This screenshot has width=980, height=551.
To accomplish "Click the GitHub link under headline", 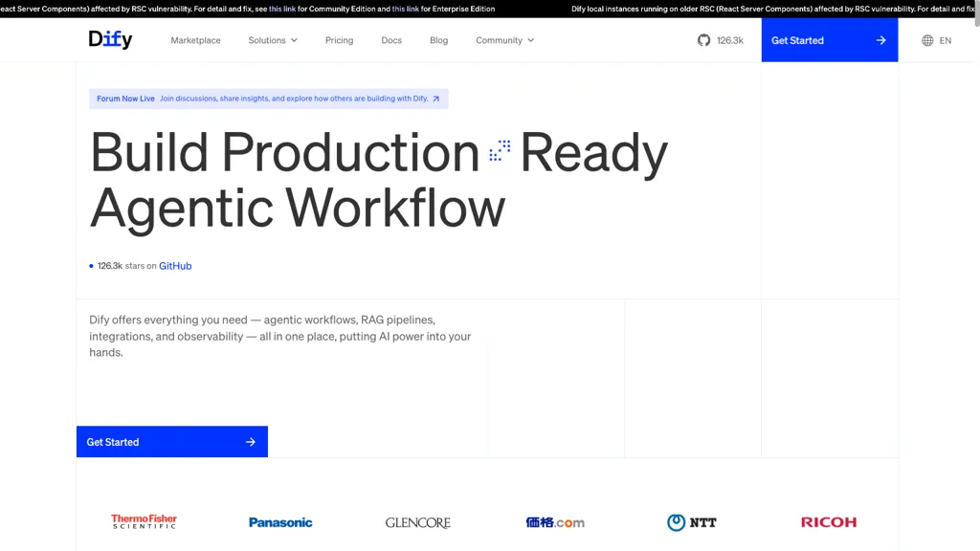I will tap(175, 266).
